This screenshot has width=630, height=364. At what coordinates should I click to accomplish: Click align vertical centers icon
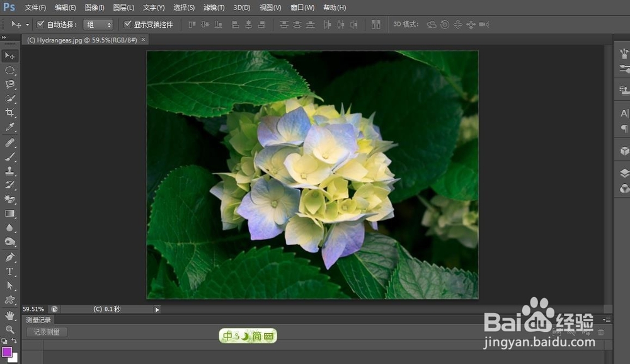205,25
